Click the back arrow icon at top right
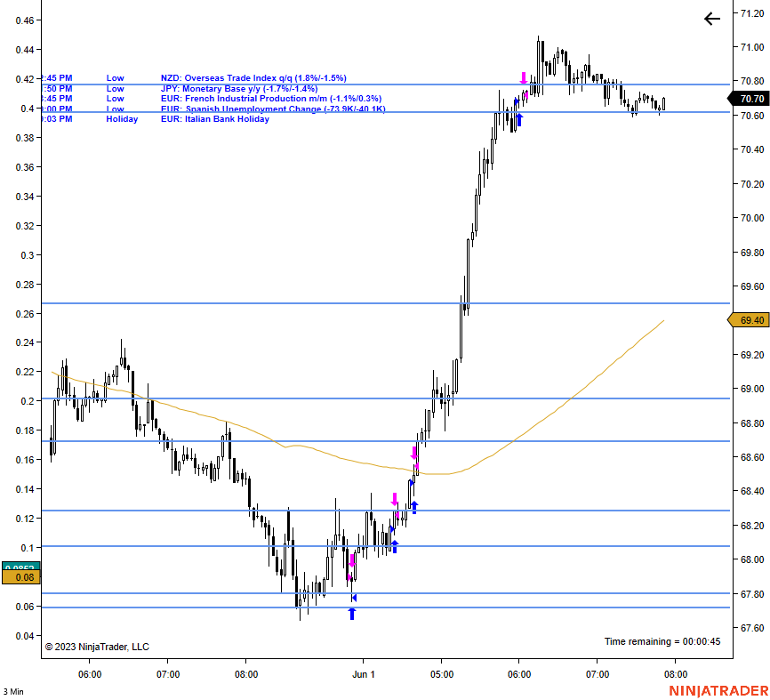The height and width of the screenshot is (700, 770). (x=712, y=19)
